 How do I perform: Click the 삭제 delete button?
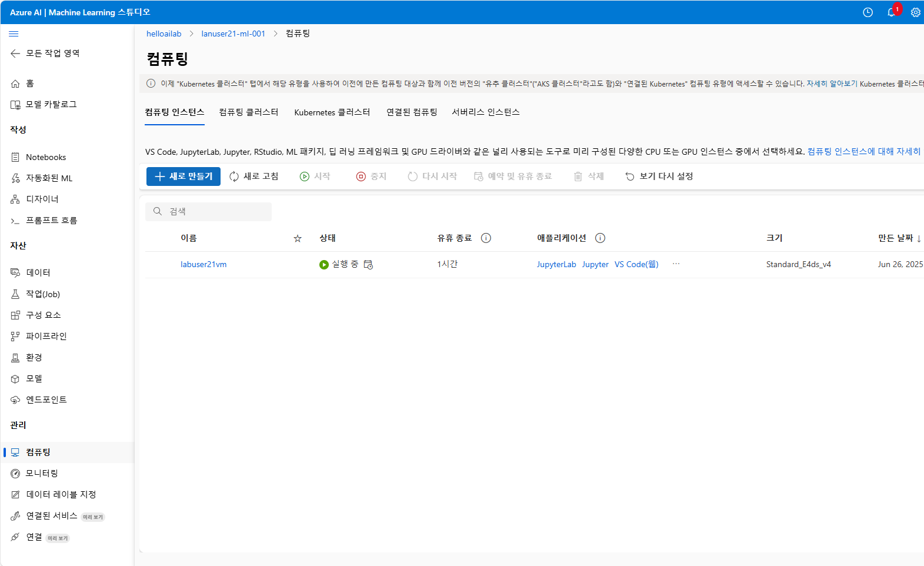click(x=589, y=177)
